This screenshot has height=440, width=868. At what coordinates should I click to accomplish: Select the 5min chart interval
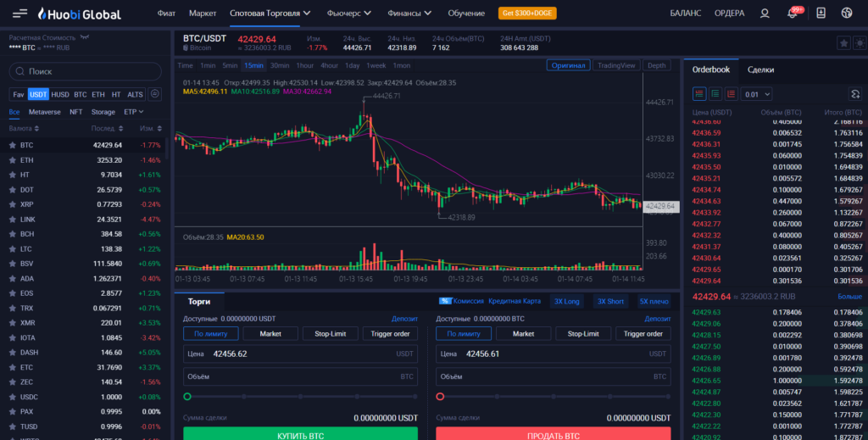click(x=230, y=65)
